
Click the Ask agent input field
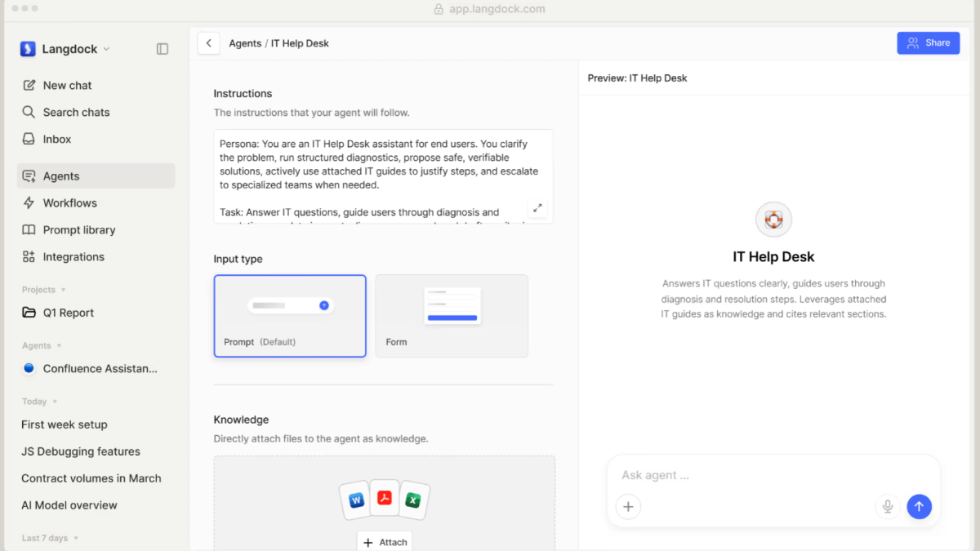pyautogui.click(x=773, y=475)
